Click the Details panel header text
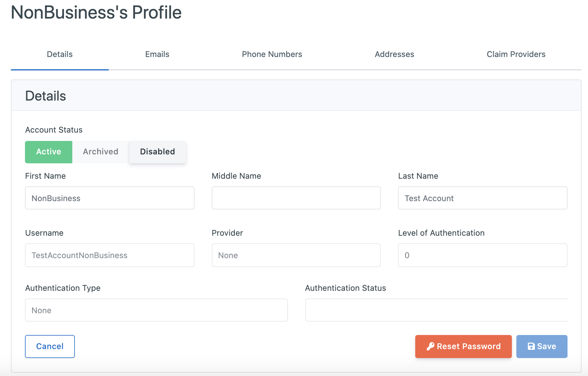The image size is (588, 376). (46, 96)
